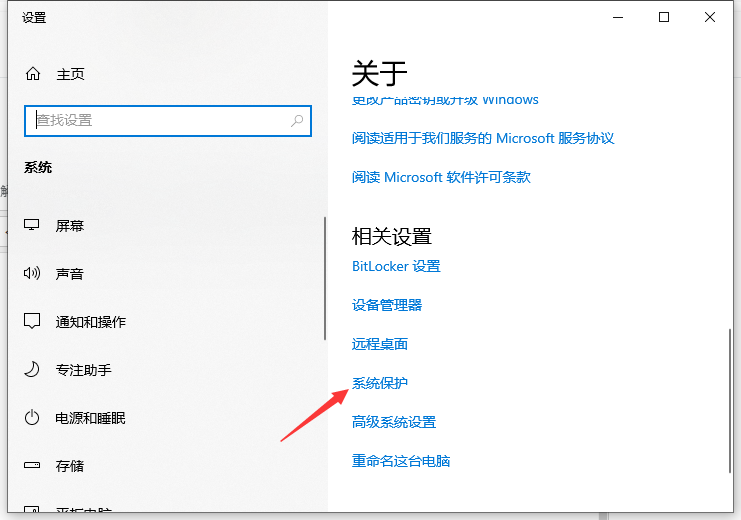Open 高级系统设置 link
The height and width of the screenshot is (520, 741).
point(394,422)
